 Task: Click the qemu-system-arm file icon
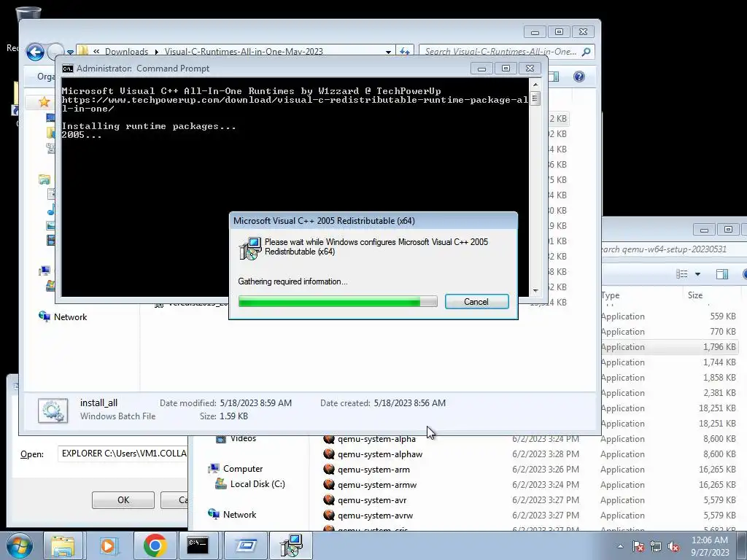[x=329, y=470]
